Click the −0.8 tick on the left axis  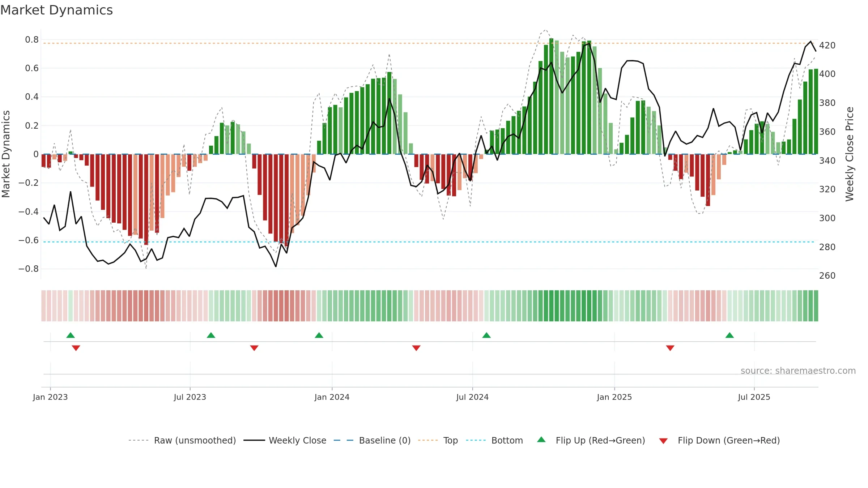[29, 269]
